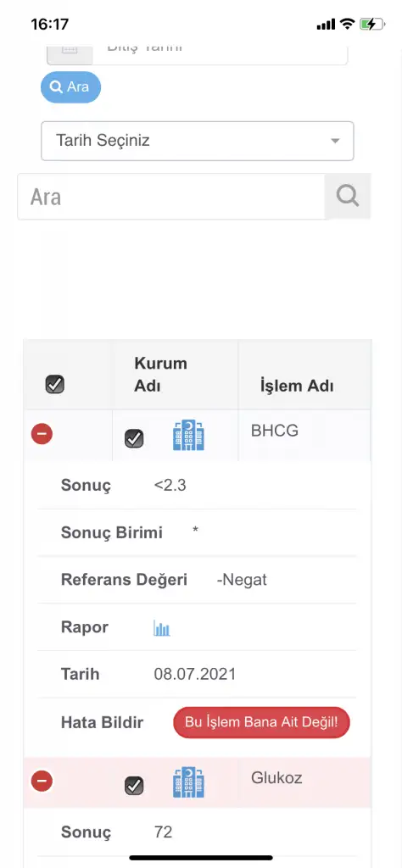Tap the cellular signal bars icon
Image resolution: width=402 pixels, height=868 pixels.
(x=326, y=25)
